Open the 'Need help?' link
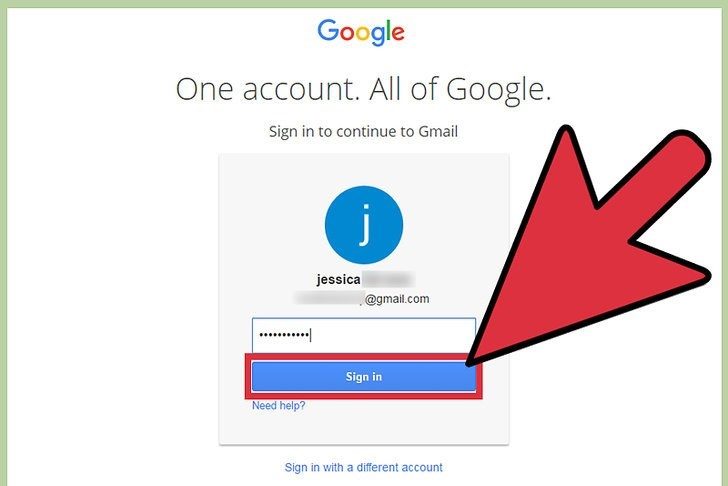Viewport: 728px width, 486px height. point(279,406)
